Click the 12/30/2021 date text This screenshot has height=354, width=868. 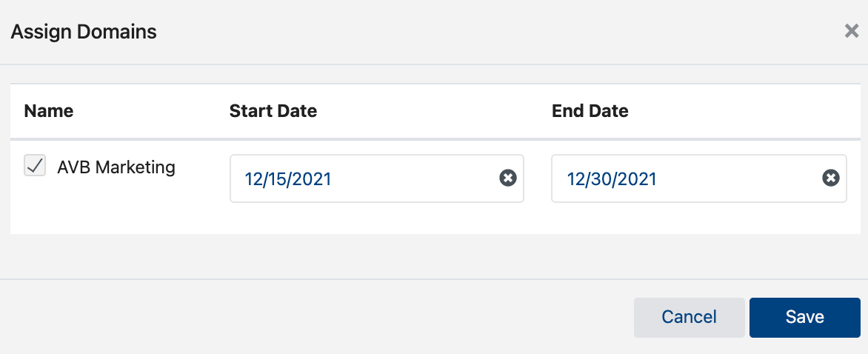612,179
